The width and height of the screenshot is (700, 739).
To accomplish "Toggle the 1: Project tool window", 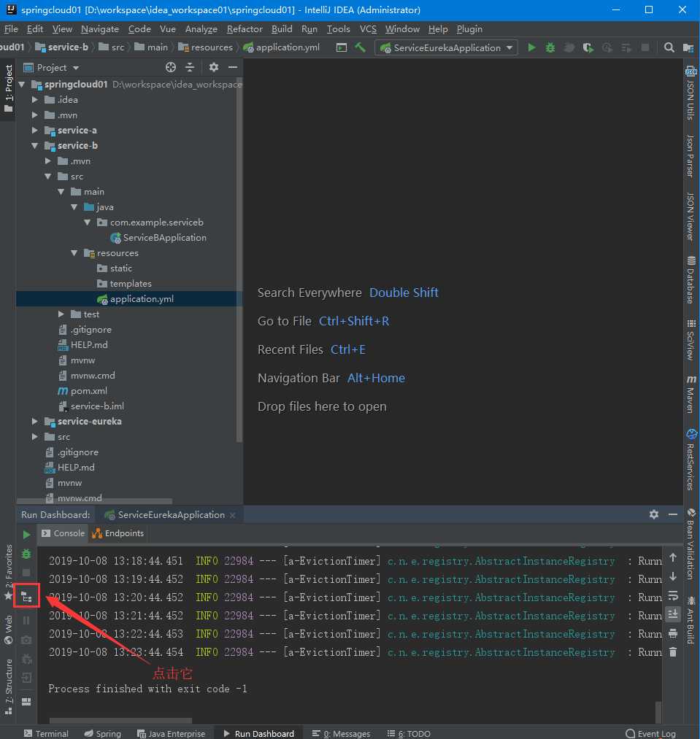I will click(8, 89).
